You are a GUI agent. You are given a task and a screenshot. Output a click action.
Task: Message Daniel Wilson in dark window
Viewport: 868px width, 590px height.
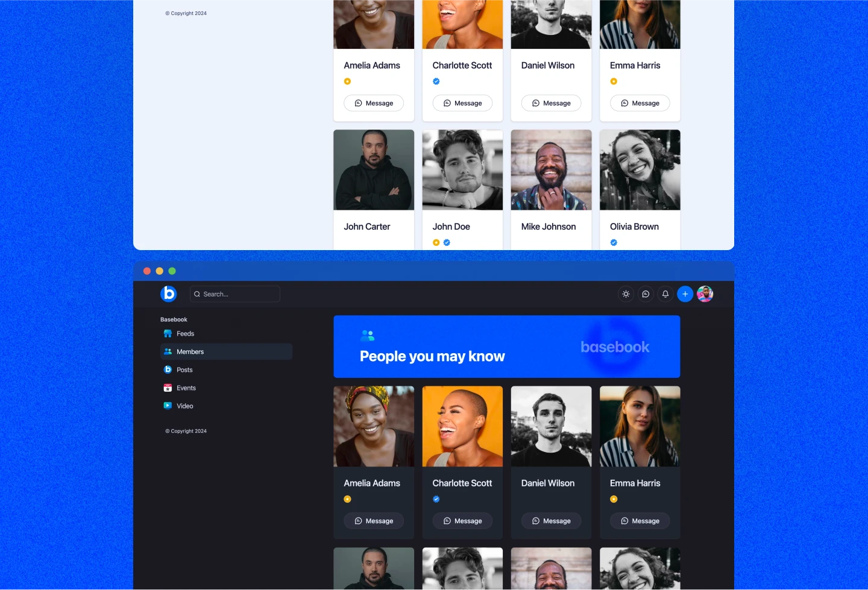(x=551, y=521)
